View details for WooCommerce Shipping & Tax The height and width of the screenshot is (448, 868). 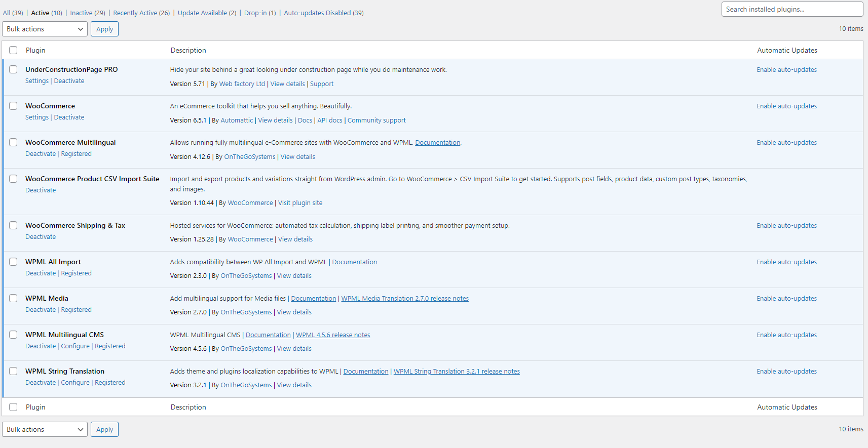coord(295,239)
